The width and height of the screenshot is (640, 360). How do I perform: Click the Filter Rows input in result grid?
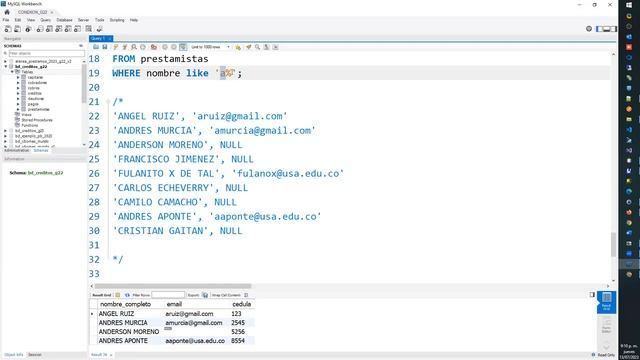tap(168, 295)
